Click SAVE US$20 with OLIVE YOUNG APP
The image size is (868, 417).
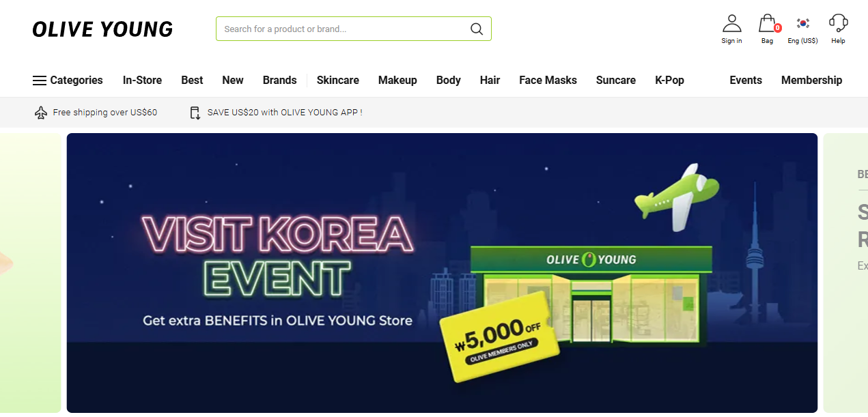click(285, 113)
